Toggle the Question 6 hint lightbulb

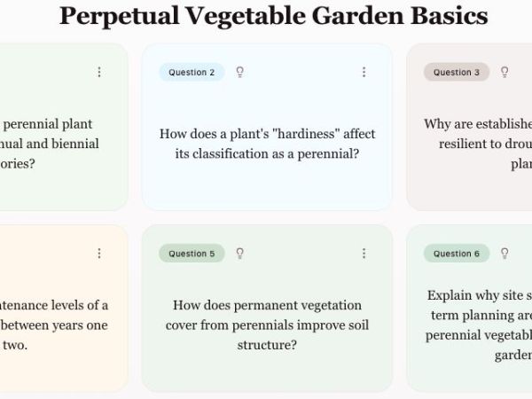point(505,254)
